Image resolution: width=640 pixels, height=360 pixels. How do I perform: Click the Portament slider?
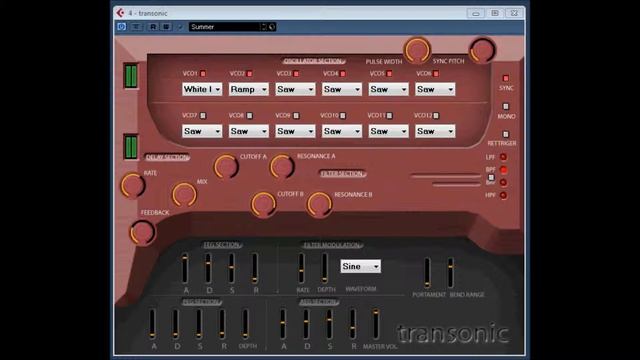tap(427, 272)
